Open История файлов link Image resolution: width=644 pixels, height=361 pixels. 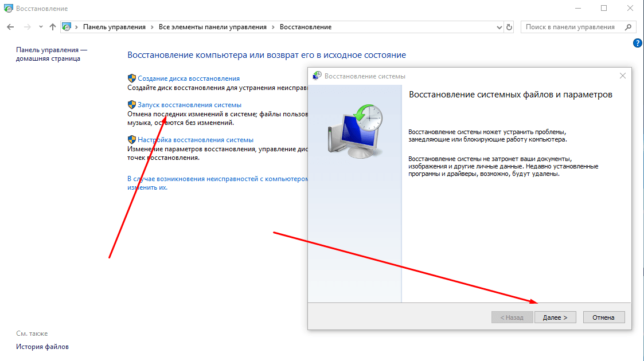coord(42,347)
